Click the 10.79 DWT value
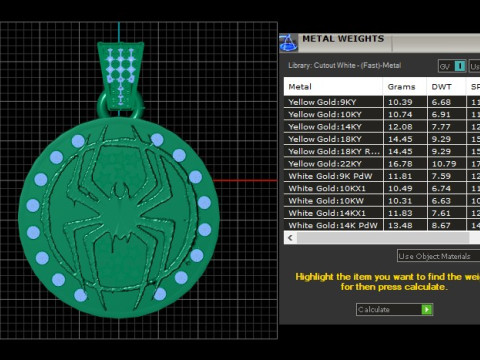The width and height of the screenshot is (480, 360). click(x=444, y=164)
